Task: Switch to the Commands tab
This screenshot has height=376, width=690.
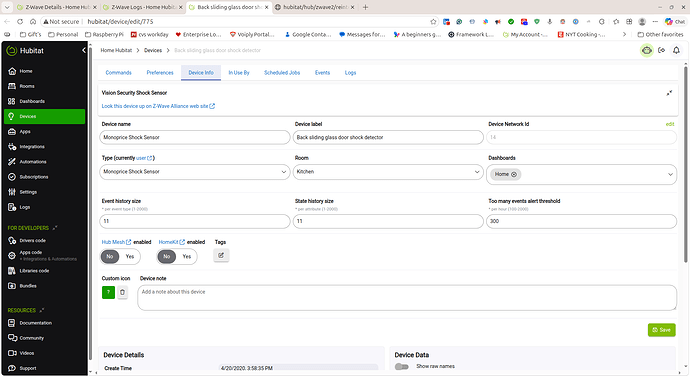Action: click(118, 73)
